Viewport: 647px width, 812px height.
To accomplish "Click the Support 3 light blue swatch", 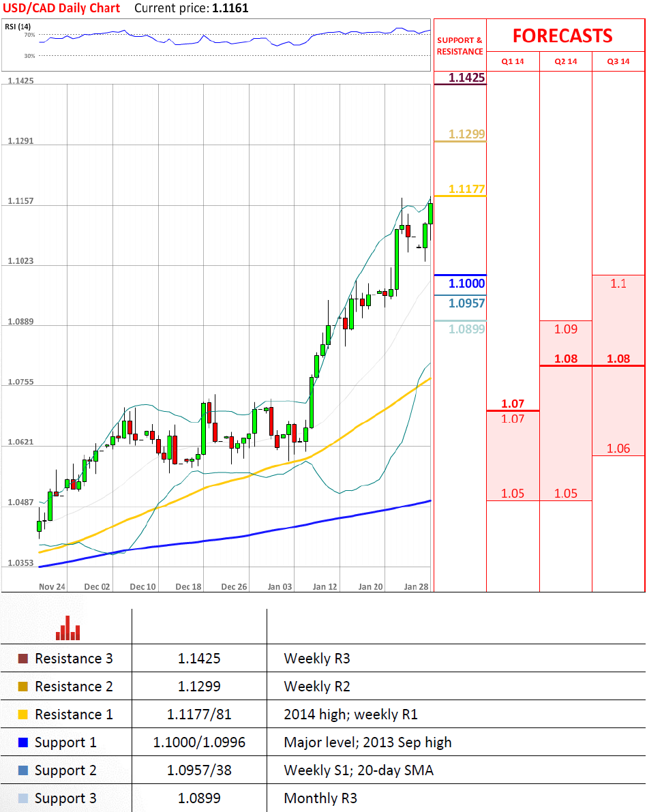I will (x=23, y=798).
